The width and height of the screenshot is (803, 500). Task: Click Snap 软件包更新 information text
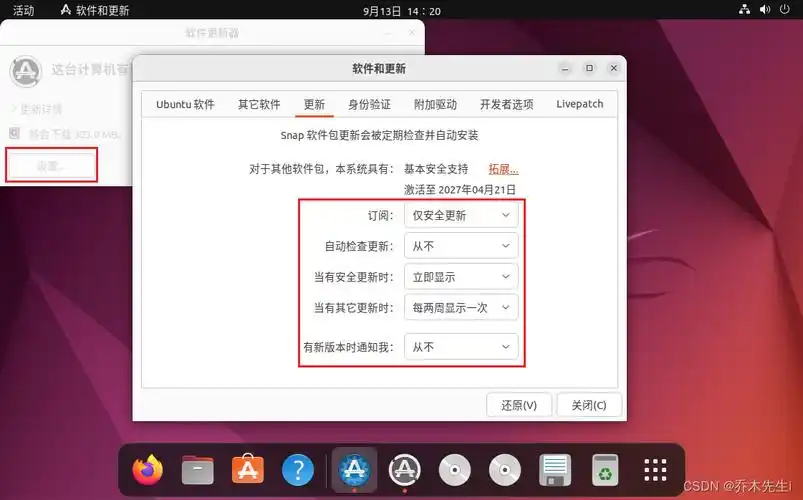379,136
